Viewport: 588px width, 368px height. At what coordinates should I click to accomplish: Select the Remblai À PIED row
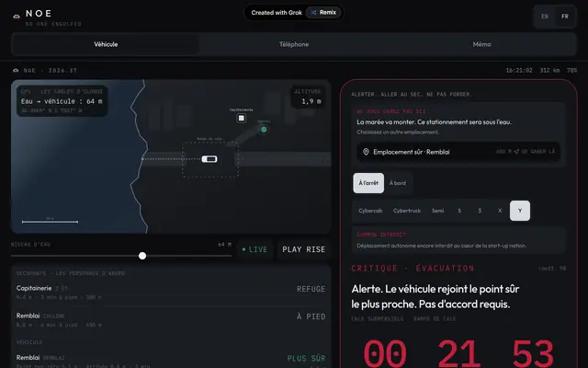[x=171, y=320]
